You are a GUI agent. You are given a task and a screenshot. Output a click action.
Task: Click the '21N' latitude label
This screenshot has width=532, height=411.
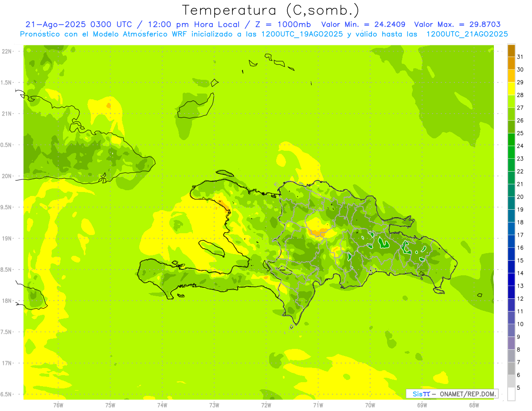click(7, 114)
